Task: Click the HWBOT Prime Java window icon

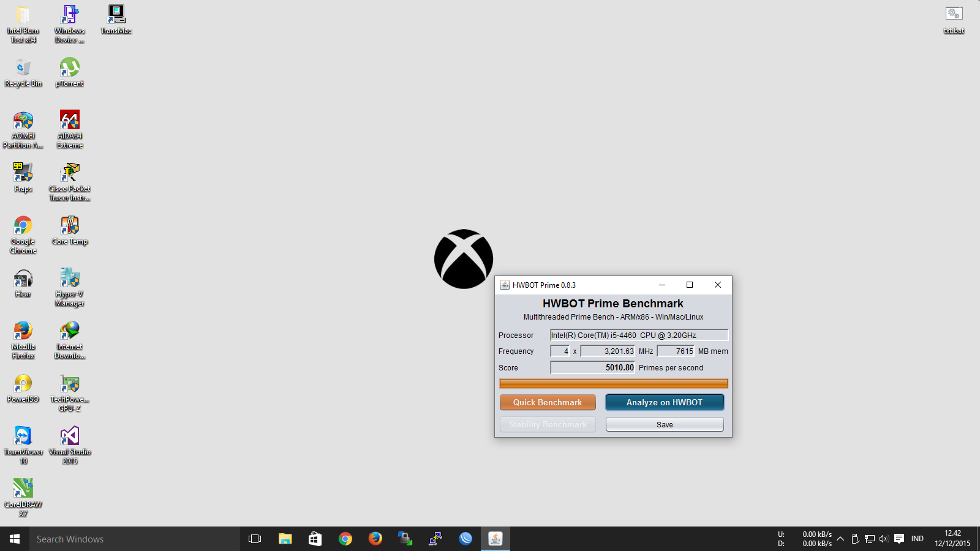Action: coord(505,285)
